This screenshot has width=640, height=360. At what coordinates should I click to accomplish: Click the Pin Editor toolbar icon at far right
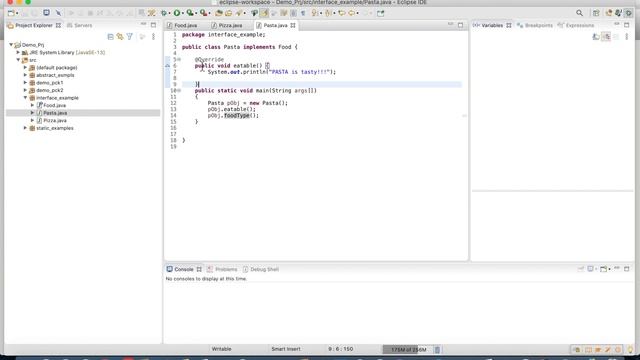point(380,13)
